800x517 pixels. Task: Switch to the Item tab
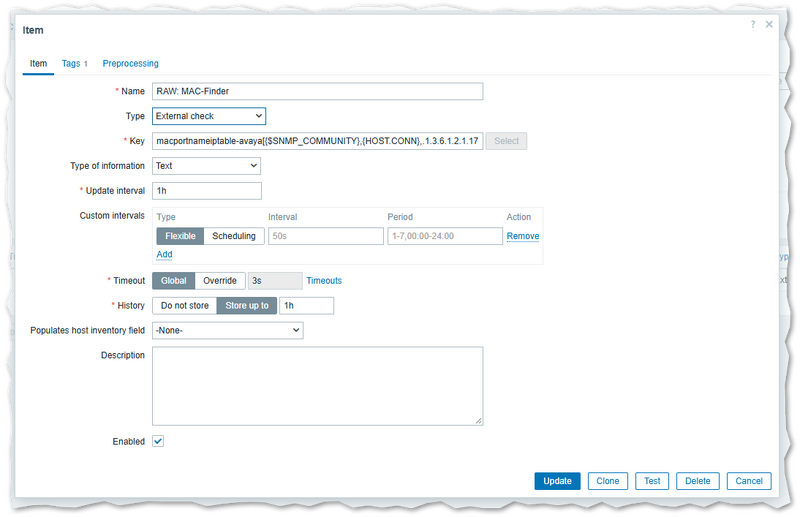point(38,64)
